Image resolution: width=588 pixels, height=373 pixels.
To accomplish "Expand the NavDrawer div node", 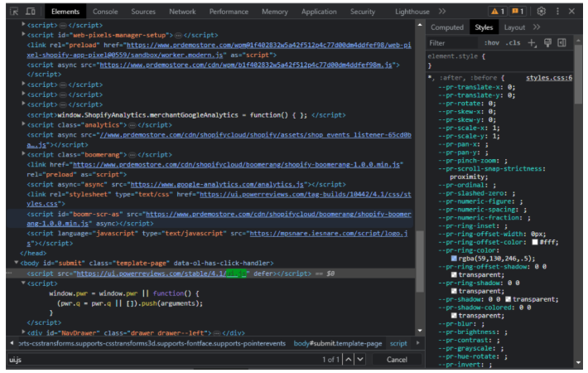I will click(x=23, y=332).
